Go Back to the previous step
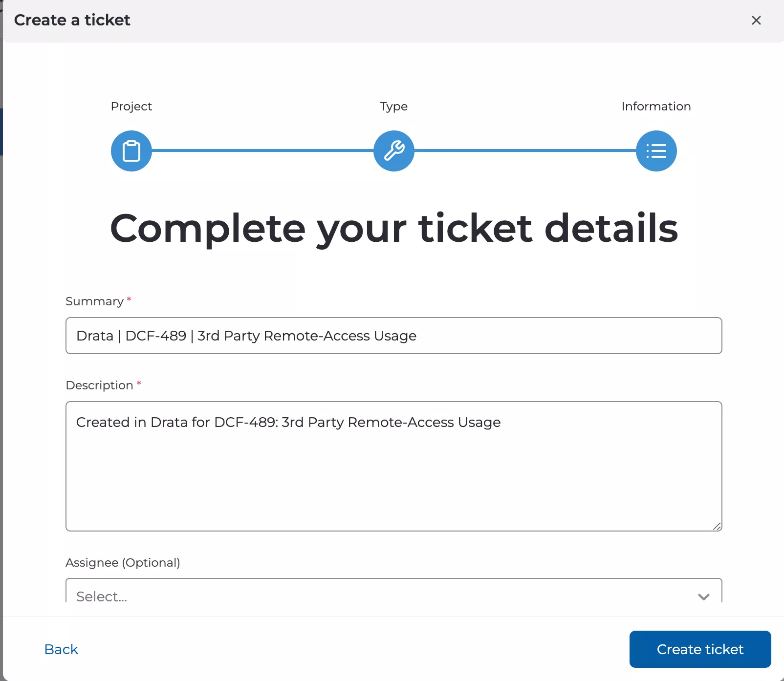The height and width of the screenshot is (681, 784). (61, 649)
